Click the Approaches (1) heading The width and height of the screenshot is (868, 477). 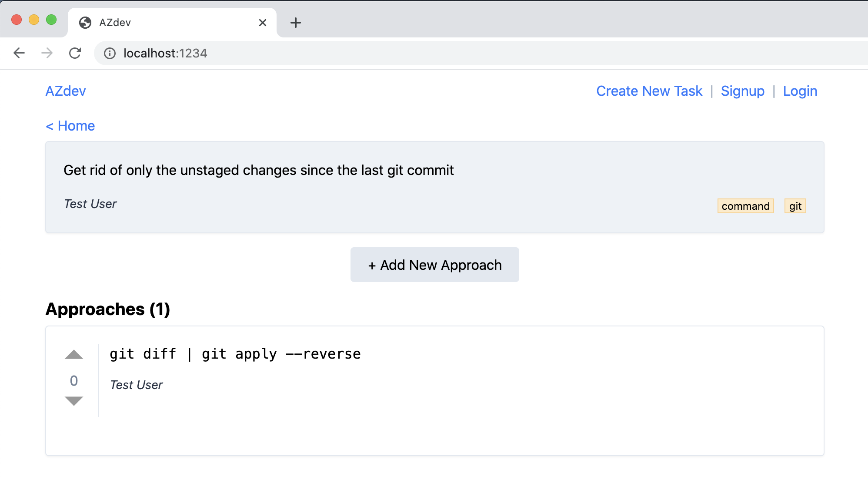(x=108, y=309)
